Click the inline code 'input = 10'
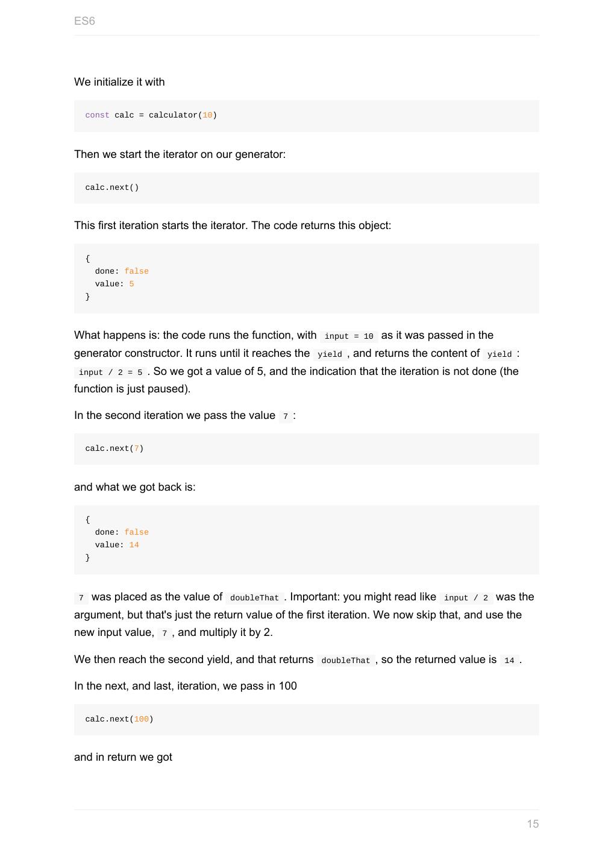The height and width of the screenshot is (868, 614). (x=349, y=336)
